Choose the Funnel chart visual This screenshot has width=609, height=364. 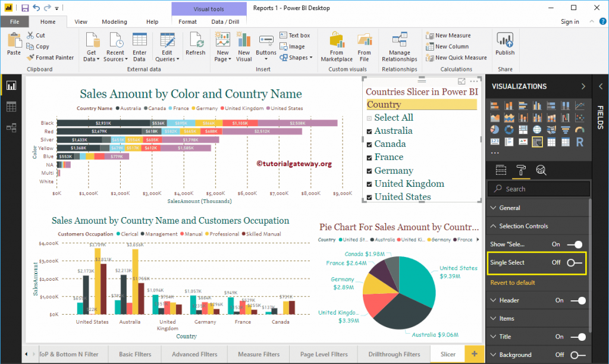565,128
